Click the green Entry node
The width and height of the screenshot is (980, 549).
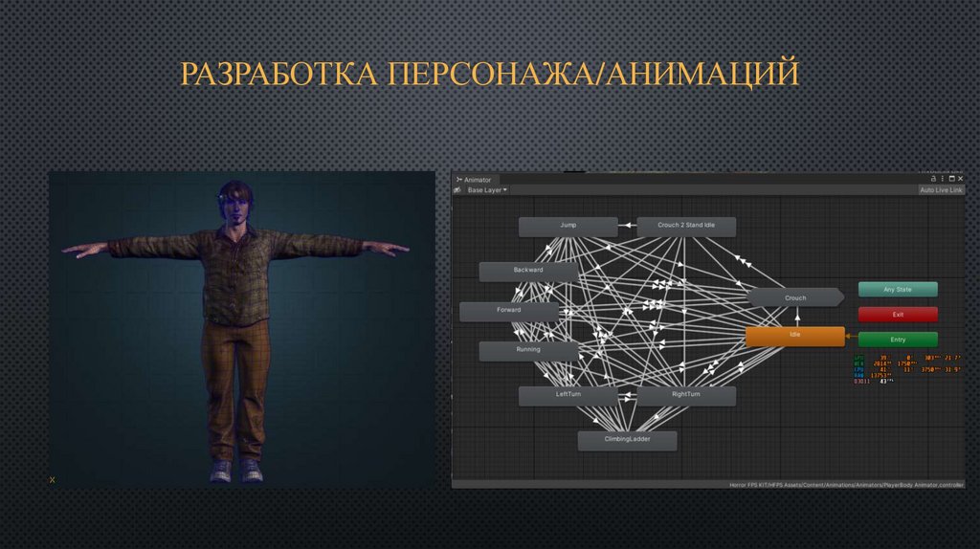(898, 340)
